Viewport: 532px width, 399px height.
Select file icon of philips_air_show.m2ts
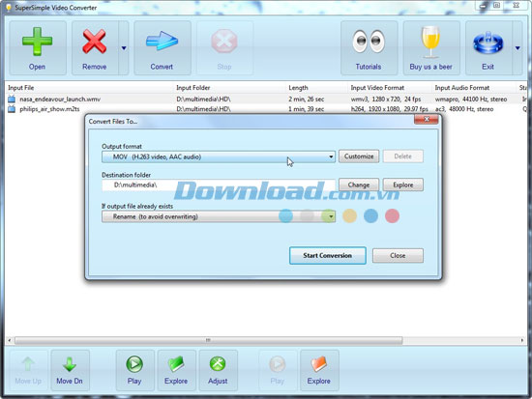12,109
